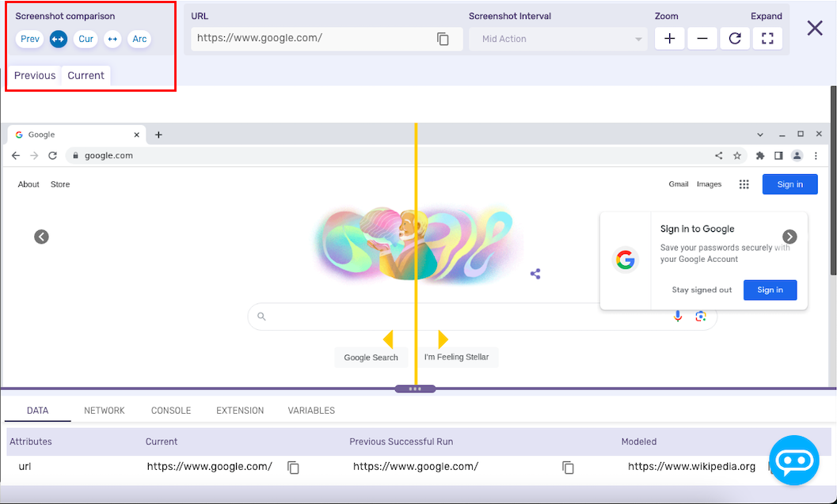This screenshot has height=504, width=837.
Task: Copy the Current url value
Action: click(293, 468)
